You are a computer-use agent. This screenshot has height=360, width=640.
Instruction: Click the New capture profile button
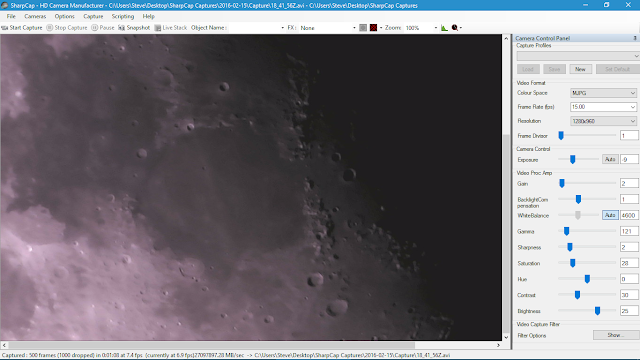pyautogui.click(x=580, y=69)
